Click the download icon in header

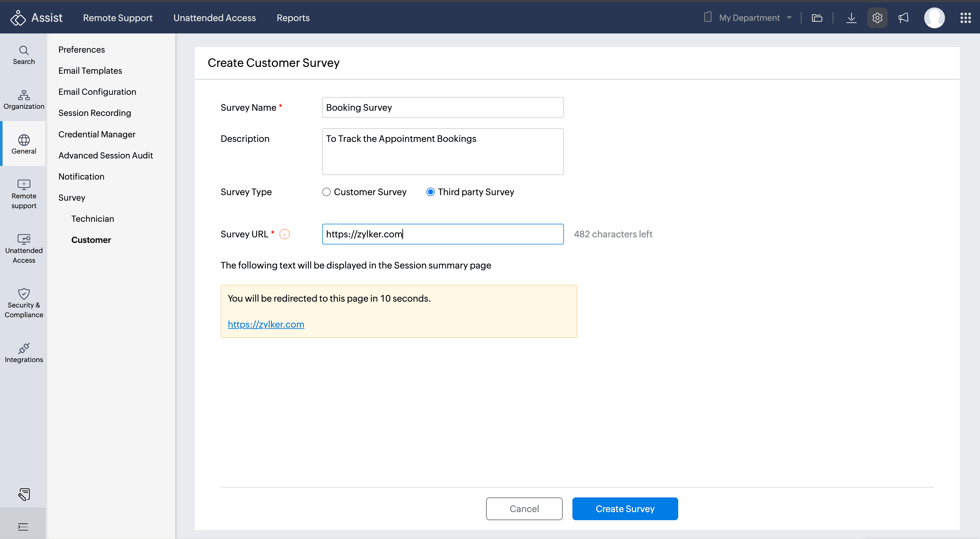(851, 18)
